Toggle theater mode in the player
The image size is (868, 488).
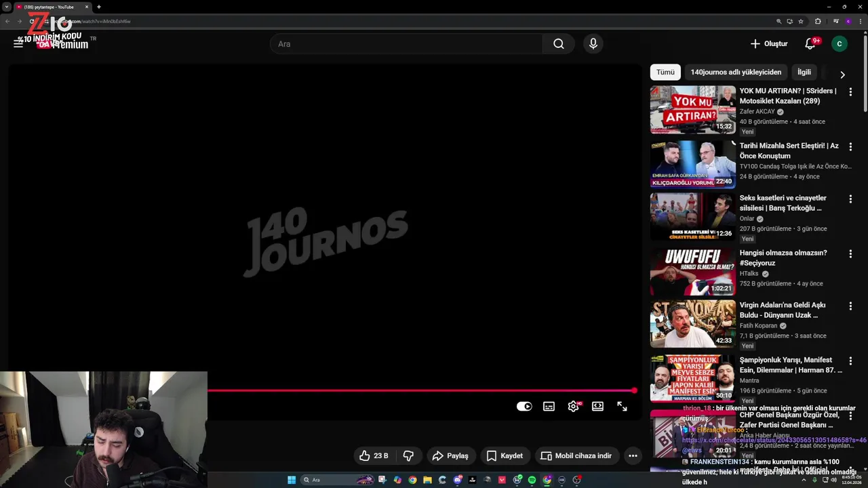597,406
